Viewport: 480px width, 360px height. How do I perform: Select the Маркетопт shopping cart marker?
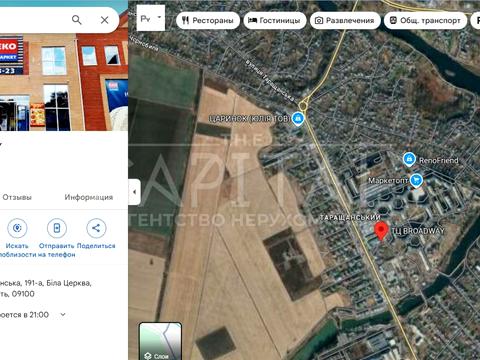pos(416,180)
